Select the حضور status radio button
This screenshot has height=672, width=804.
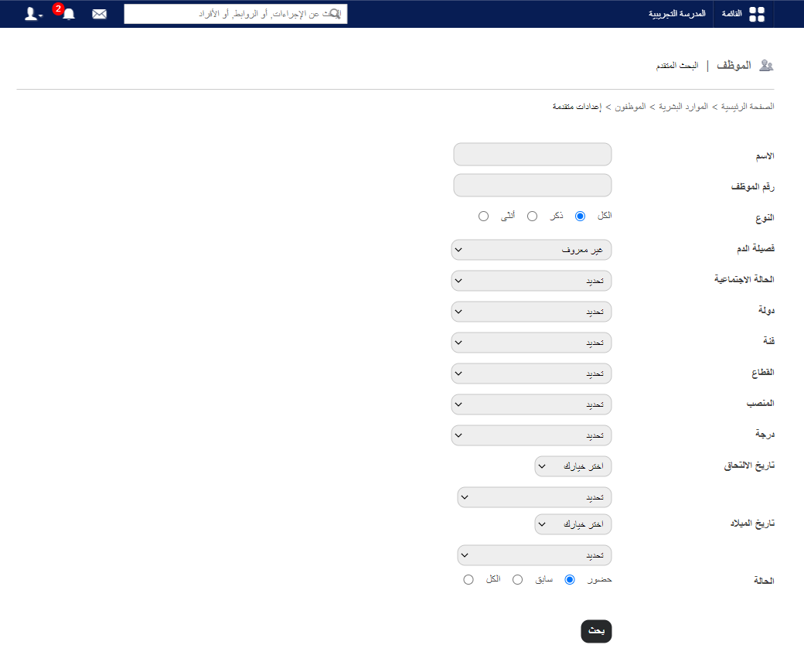pyautogui.click(x=570, y=580)
